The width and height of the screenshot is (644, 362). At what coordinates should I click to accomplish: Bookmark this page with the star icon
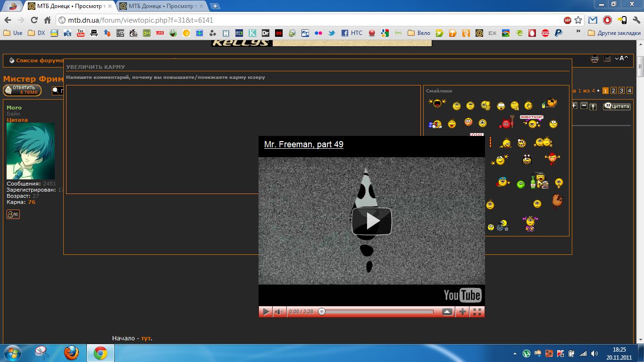pos(578,20)
